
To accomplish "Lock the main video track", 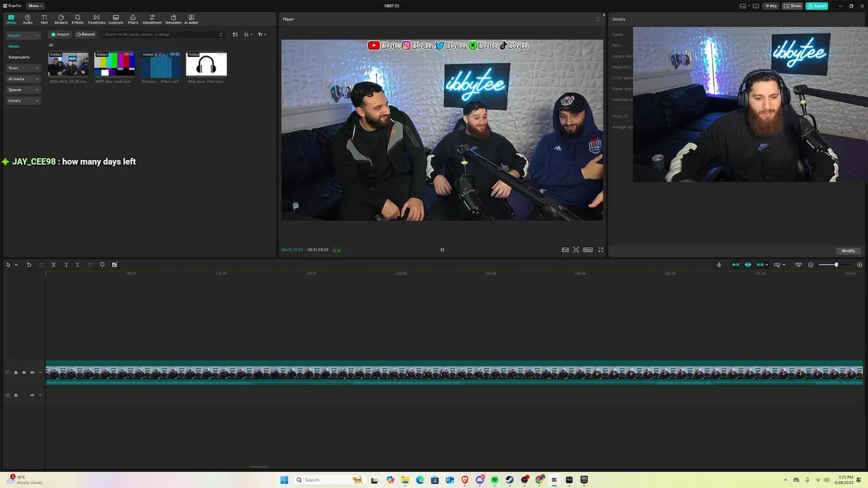I will tap(16, 372).
